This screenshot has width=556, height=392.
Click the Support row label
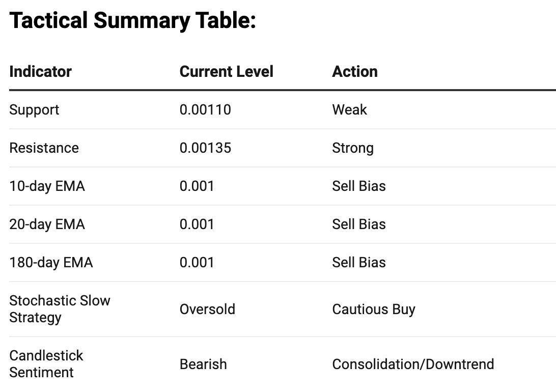click(34, 110)
